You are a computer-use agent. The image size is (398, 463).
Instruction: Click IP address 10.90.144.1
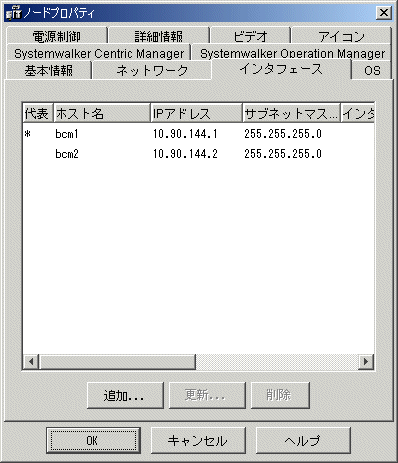point(185,134)
